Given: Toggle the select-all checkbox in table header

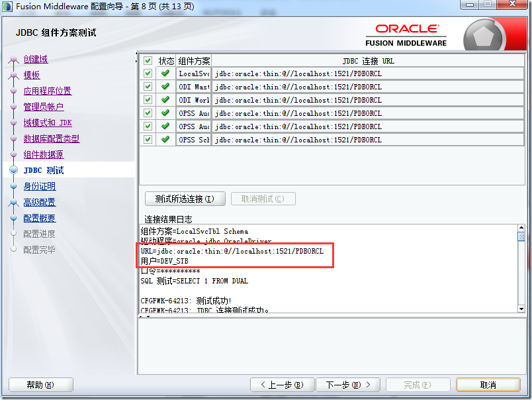Looking at the screenshot, I should point(148,61).
